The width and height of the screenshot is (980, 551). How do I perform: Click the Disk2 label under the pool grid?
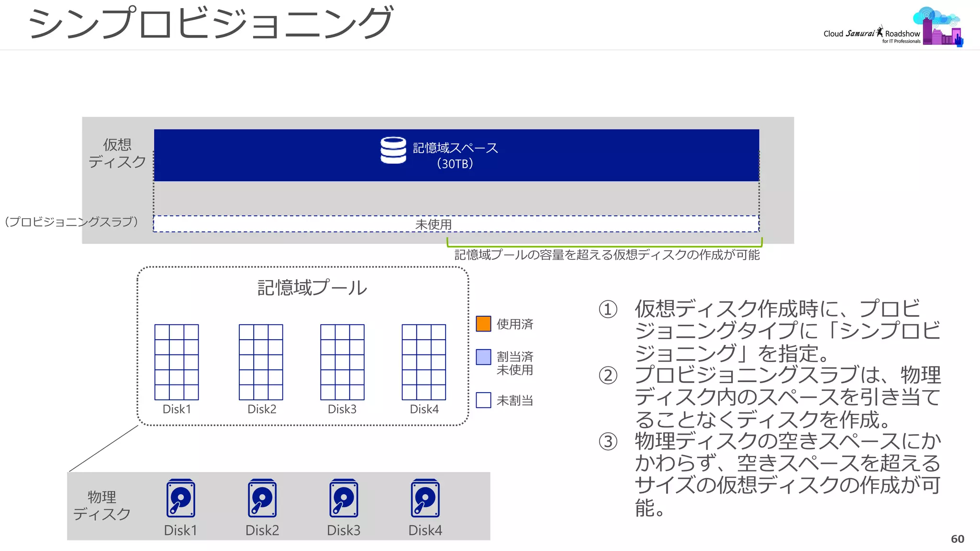262,409
